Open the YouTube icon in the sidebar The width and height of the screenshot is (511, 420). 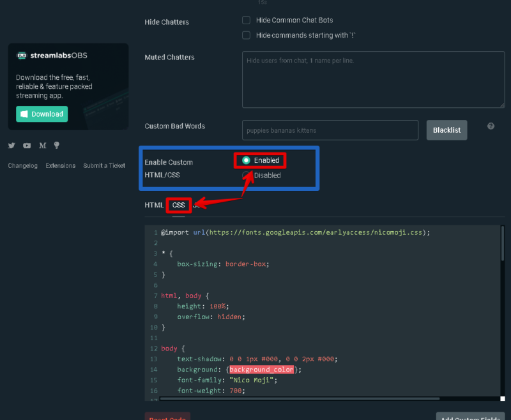pyautogui.click(x=27, y=146)
